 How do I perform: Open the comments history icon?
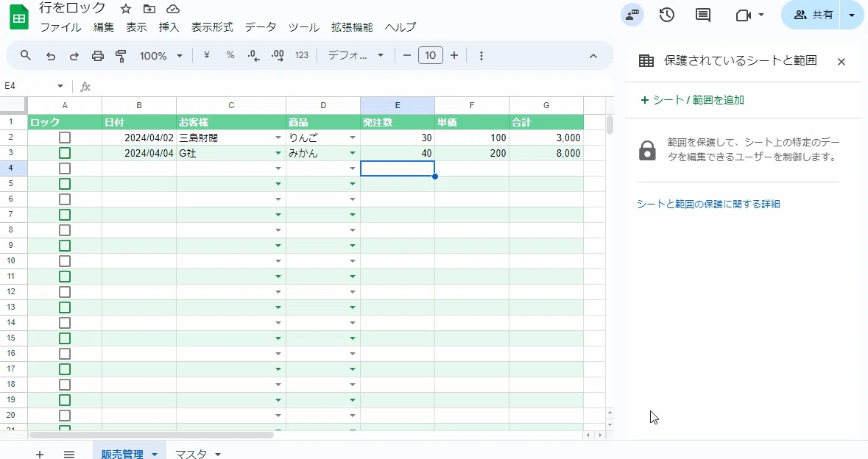pyautogui.click(x=702, y=15)
